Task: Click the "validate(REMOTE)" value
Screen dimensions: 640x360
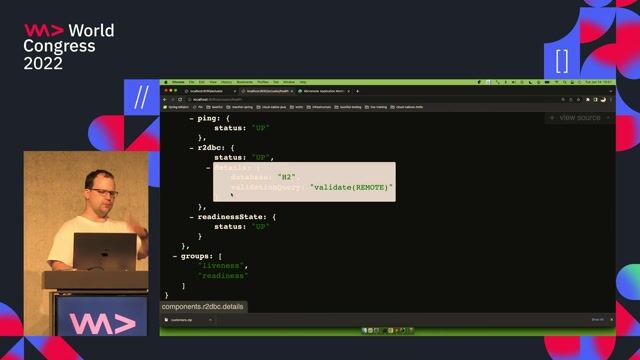Action: [351, 187]
